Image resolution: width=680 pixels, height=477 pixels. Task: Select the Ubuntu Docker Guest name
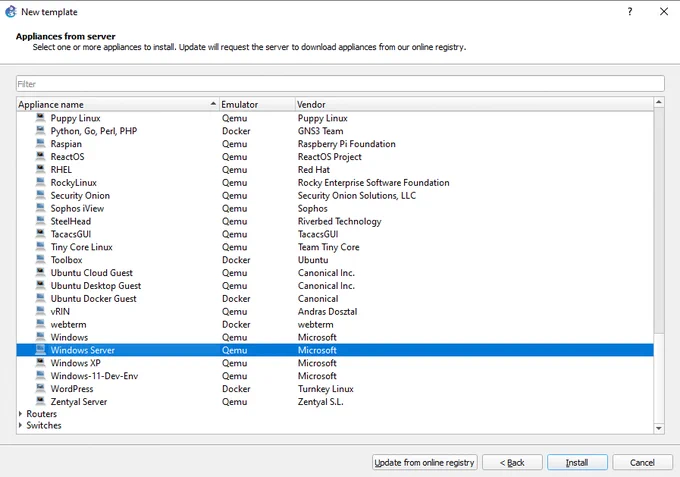click(93, 298)
